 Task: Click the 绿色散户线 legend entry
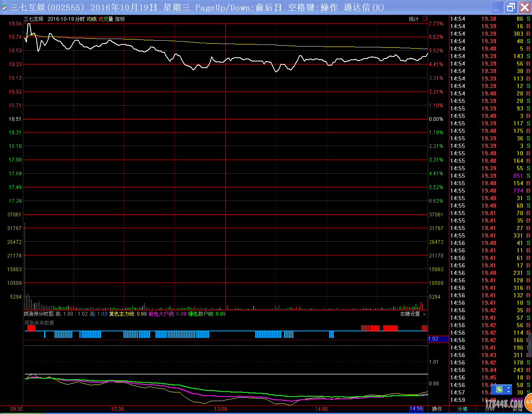click(x=207, y=314)
